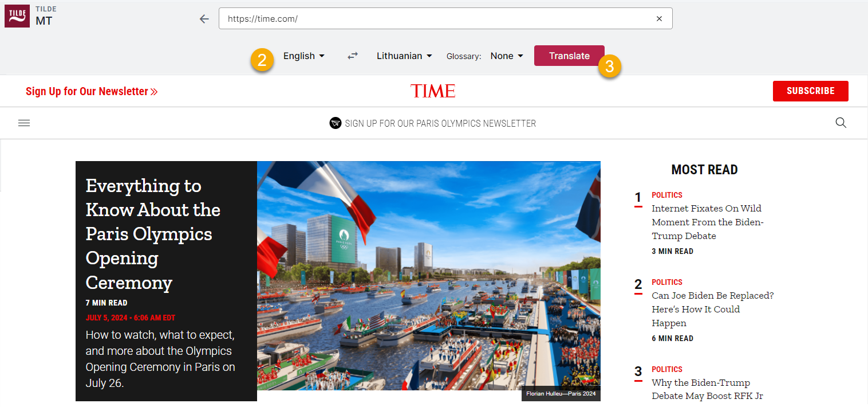This screenshot has width=868, height=407.
Task: Open the Can Joe Biden Be Replaced article
Action: click(x=713, y=309)
